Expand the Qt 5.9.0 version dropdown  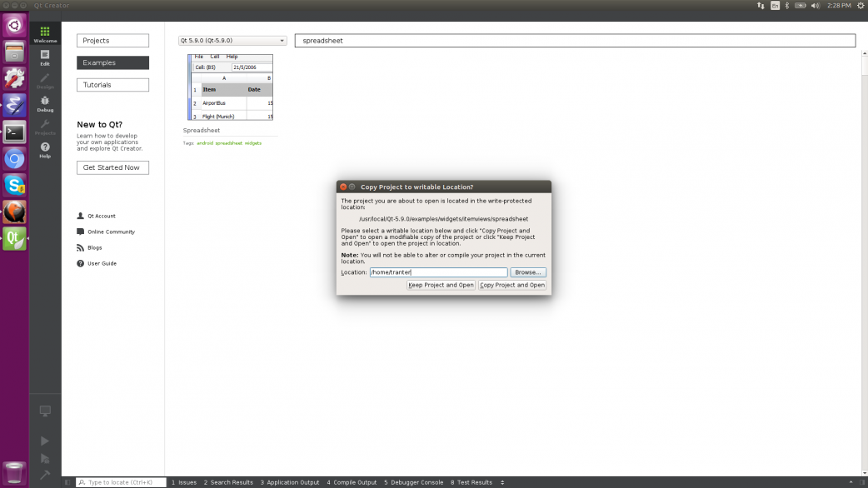point(232,41)
